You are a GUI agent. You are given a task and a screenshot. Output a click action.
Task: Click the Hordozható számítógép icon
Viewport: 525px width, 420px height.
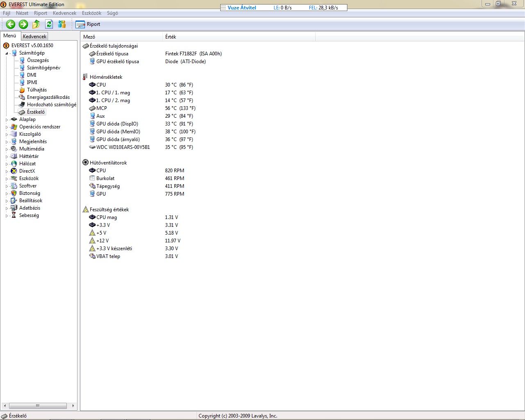pyautogui.click(x=22, y=105)
